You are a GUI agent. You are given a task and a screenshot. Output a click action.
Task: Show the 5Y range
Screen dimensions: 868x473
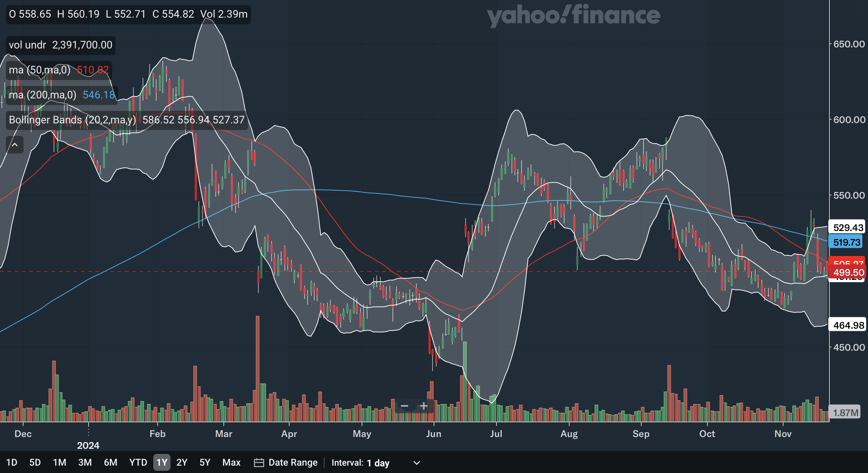pos(205,462)
